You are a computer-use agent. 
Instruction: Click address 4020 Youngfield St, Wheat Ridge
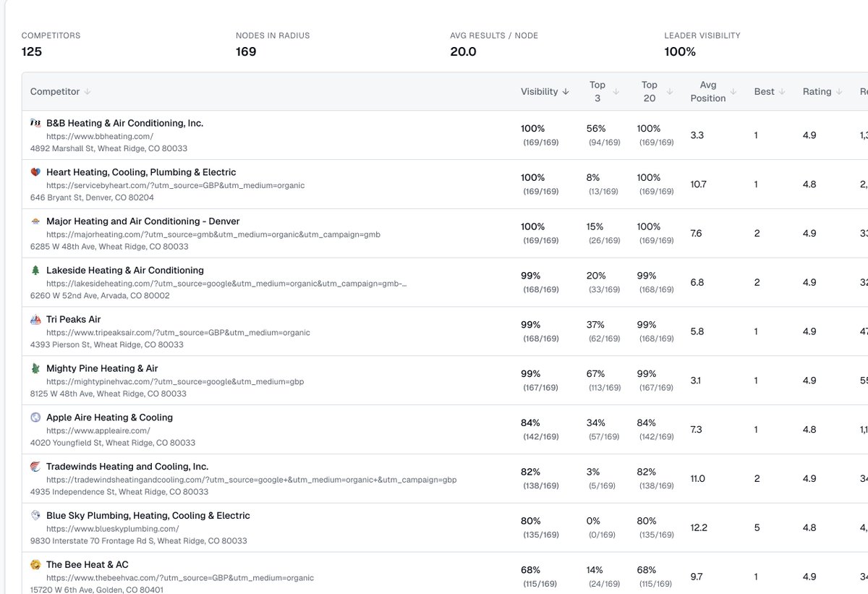click(x=113, y=443)
